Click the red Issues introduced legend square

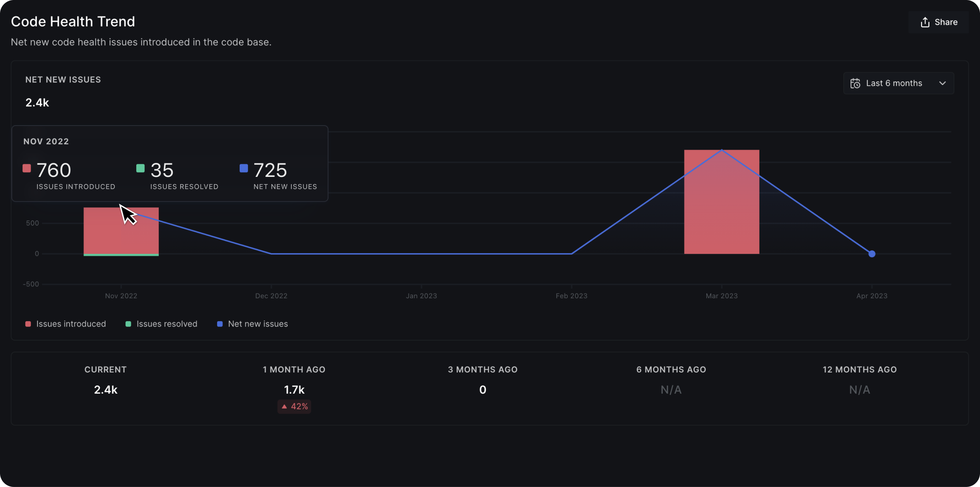point(28,324)
